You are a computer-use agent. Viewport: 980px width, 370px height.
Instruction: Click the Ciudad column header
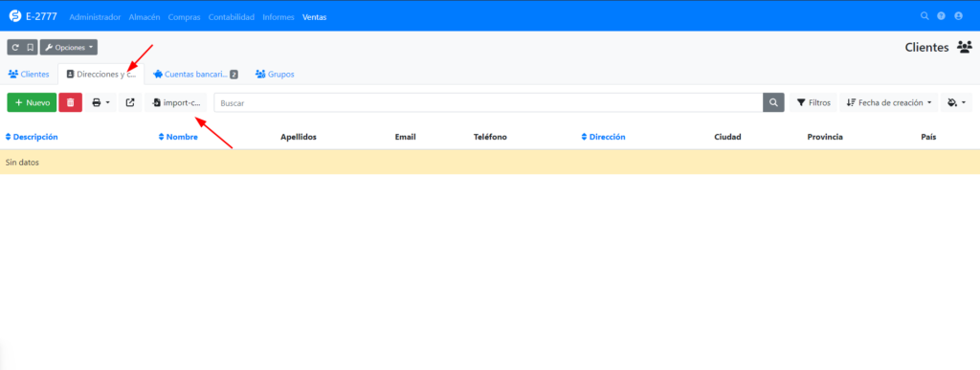click(x=727, y=137)
